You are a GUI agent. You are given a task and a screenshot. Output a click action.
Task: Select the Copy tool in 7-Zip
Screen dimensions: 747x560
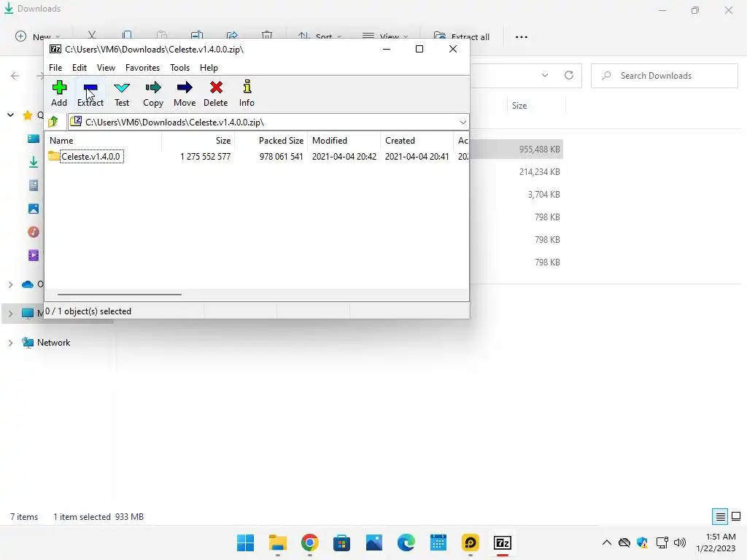point(153,93)
